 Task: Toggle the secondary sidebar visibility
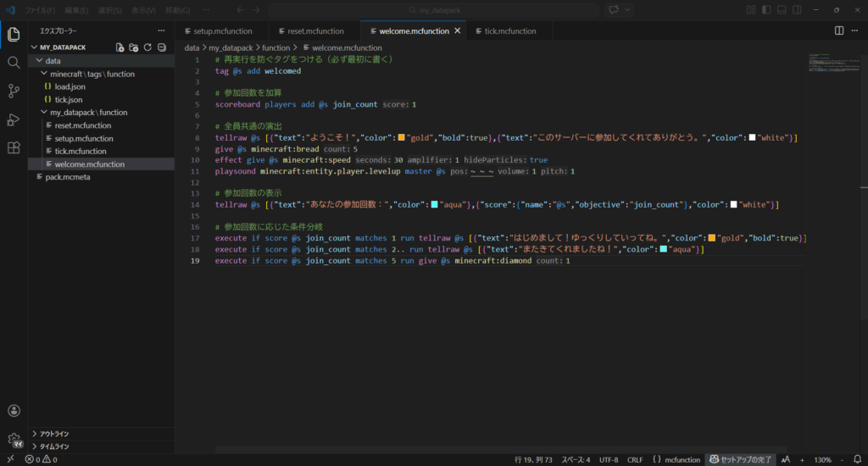pos(797,10)
